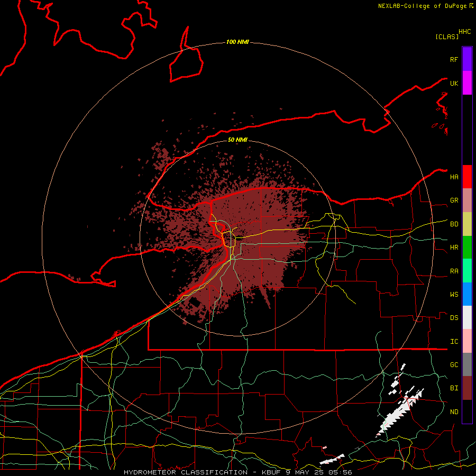Screen dimensions: 476x476
Task: Click the HA legend label
Action: 454,177
